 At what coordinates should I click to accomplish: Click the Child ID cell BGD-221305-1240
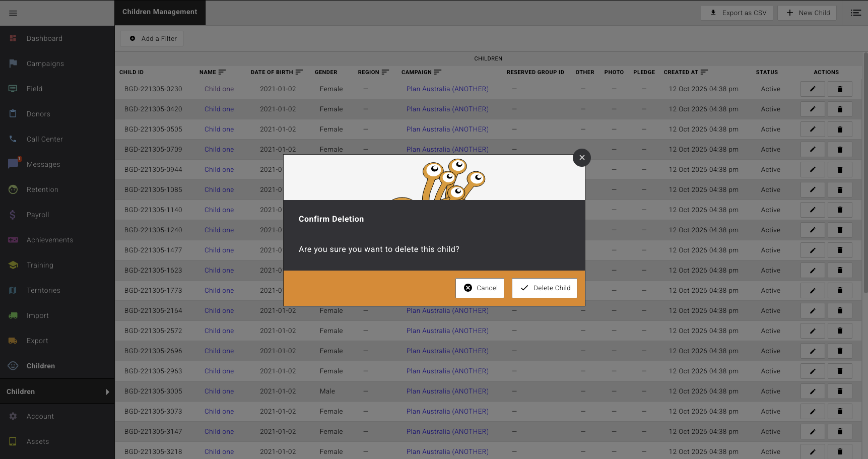pyautogui.click(x=153, y=230)
